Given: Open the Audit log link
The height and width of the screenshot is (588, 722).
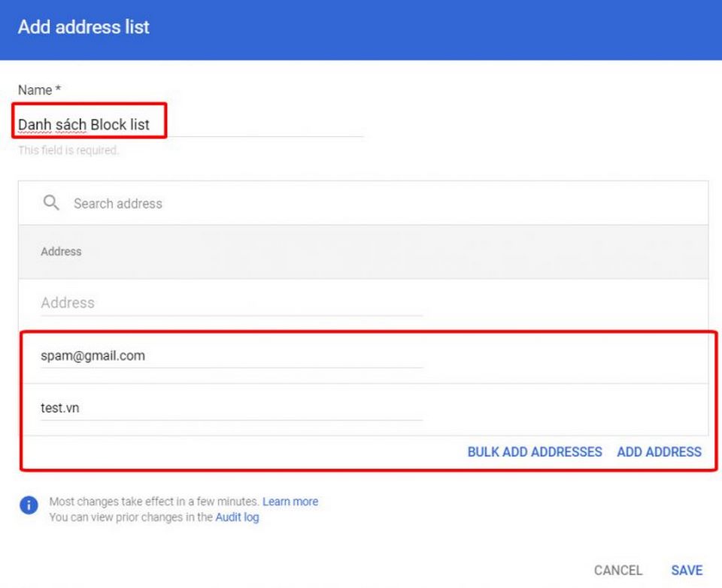Looking at the screenshot, I should click(237, 517).
